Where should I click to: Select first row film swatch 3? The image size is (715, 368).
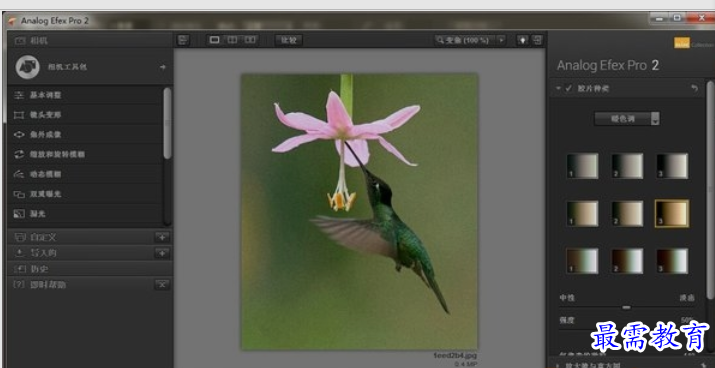coord(672,166)
